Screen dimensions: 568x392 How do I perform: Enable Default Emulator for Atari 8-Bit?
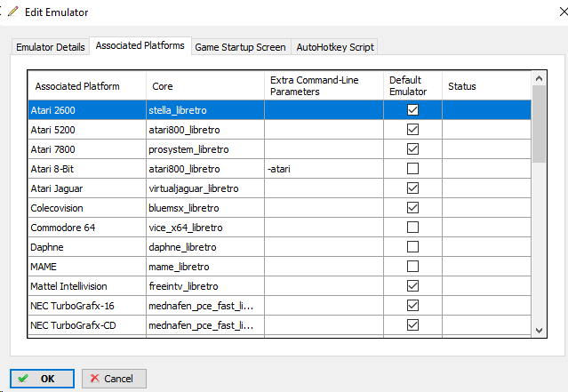click(x=412, y=169)
